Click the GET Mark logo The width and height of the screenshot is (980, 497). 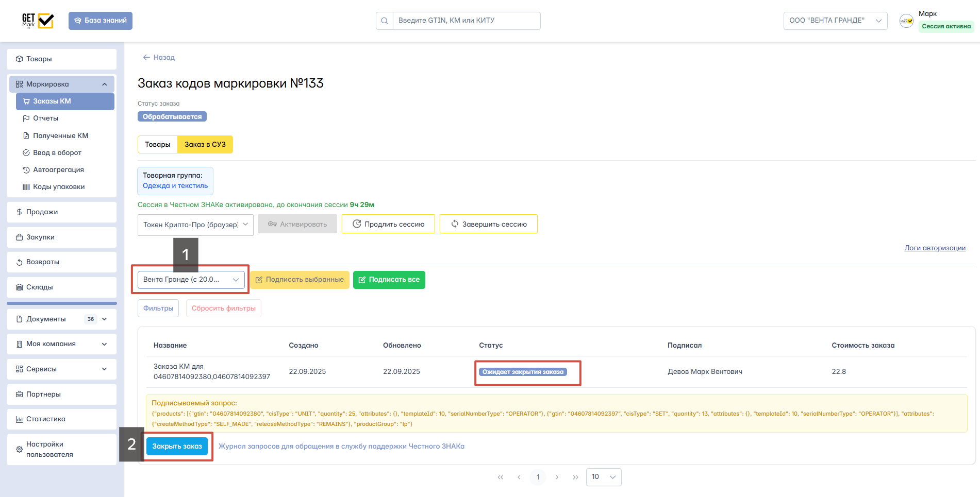click(38, 21)
